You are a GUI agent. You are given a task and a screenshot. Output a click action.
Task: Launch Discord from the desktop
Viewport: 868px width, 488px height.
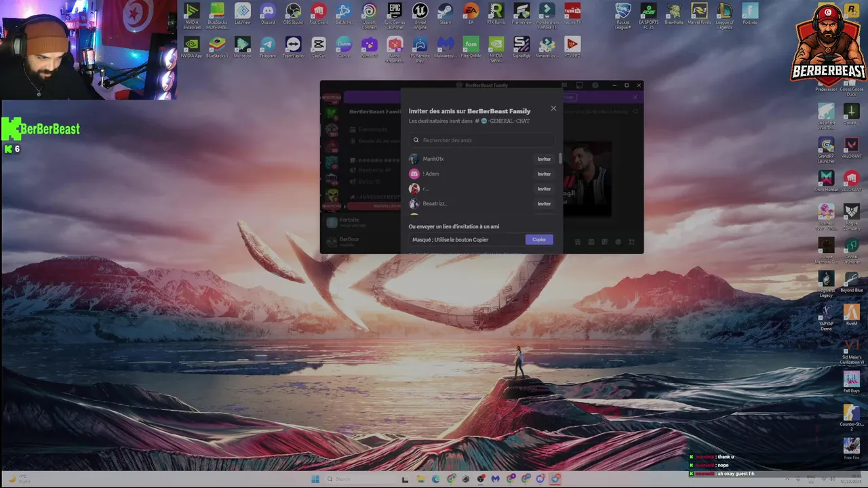click(268, 14)
